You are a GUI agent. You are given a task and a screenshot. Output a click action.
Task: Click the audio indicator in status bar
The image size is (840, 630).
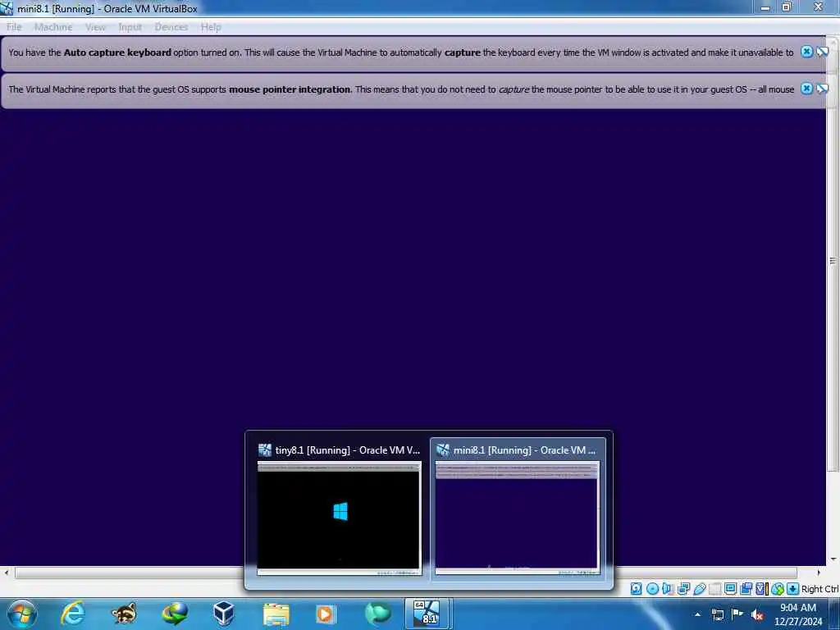point(668,589)
